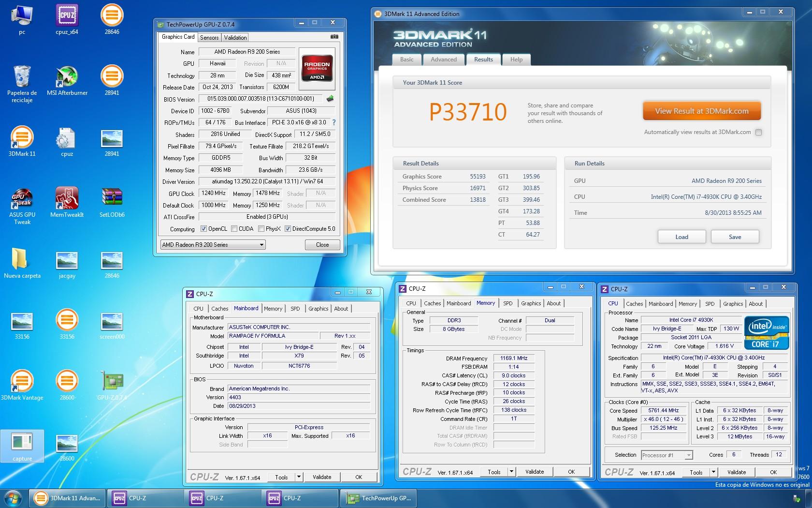Open the Windows Start button
The image size is (812, 508).
click(14, 498)
